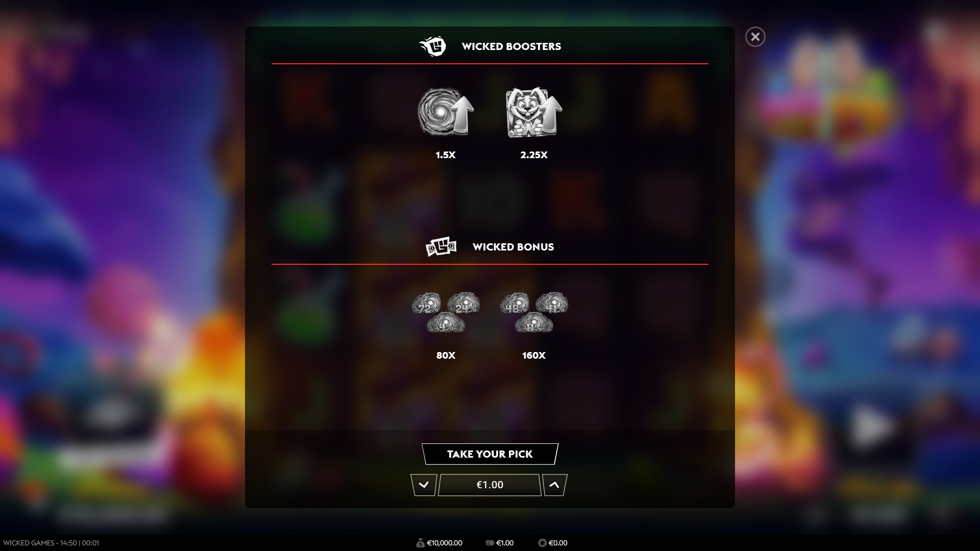Click the balance money bag icon
This screenshot has height=551, width=980.
click(420, 543)
